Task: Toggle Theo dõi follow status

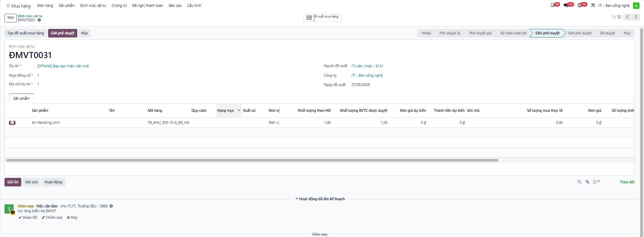Action: point(627,182)
